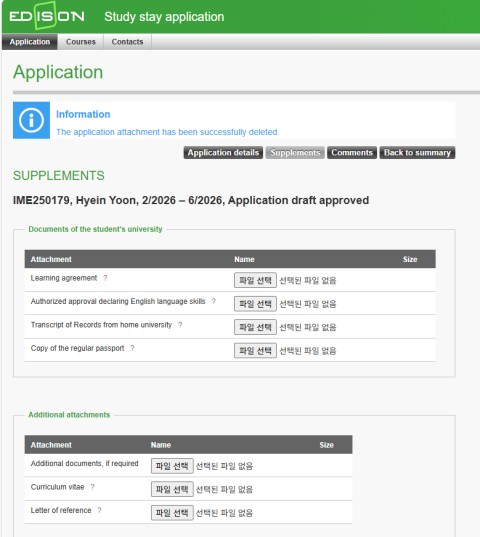Choose file for Copy of regular passport
Screen dimensions: 480x537
tap(255, 350)
